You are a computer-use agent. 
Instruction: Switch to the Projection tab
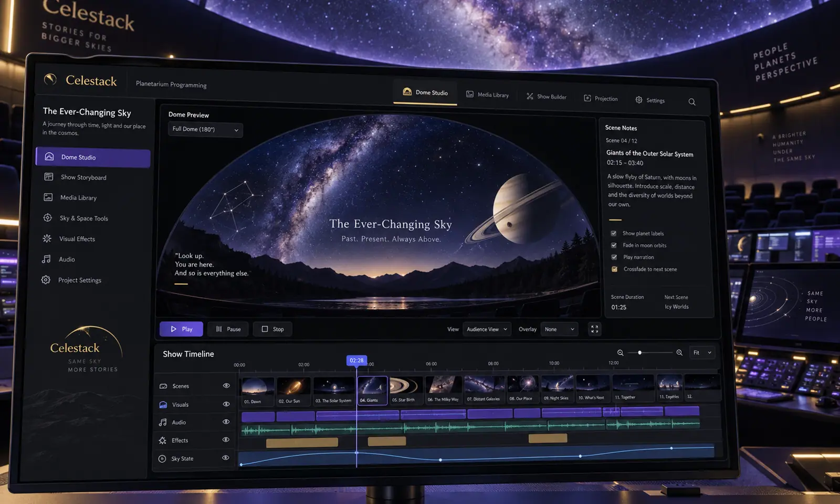point(601,99)
